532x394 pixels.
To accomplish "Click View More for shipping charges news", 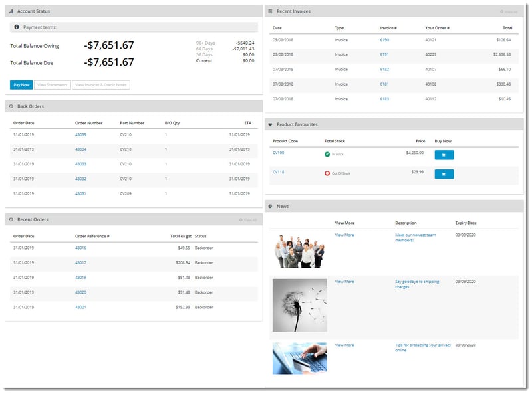I will [344, 282].
